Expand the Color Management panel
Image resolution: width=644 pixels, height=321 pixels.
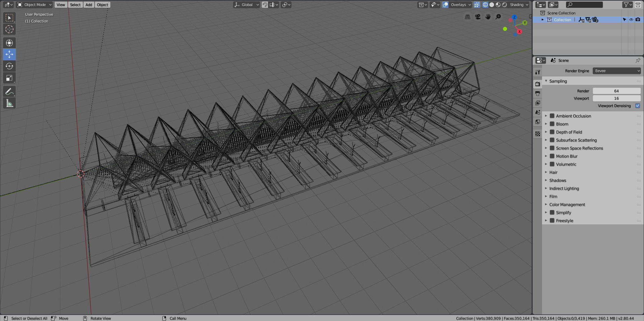[x=546, y=204]
